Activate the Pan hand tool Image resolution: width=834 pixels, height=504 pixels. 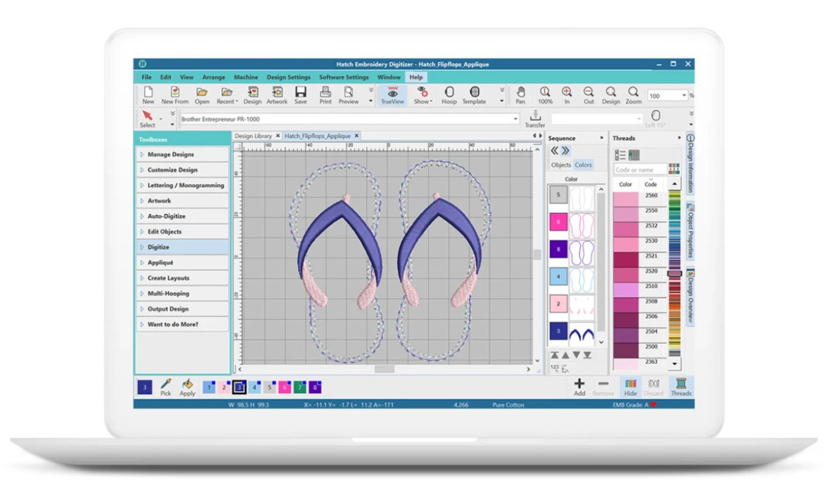tap(521, 94)
